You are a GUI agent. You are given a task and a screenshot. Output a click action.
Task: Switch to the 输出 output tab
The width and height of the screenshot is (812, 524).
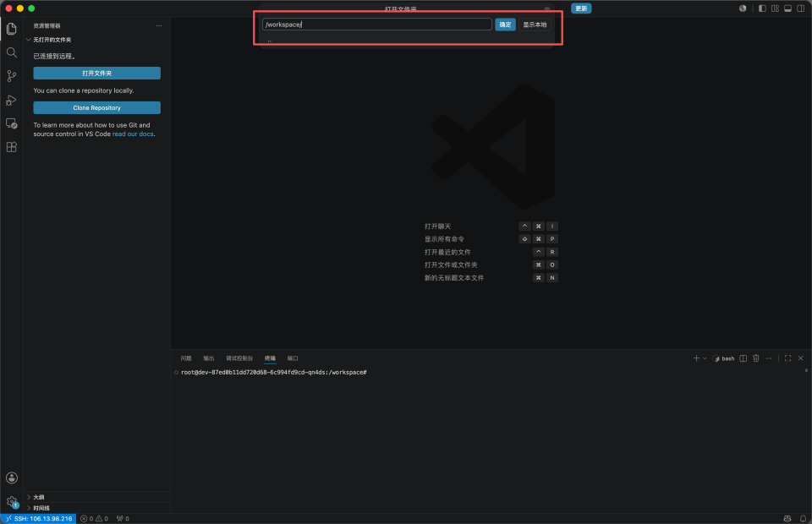point(209,358)
